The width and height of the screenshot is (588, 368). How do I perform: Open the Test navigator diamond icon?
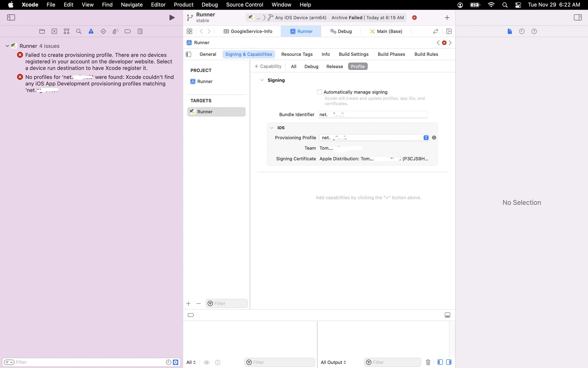[x=103, y=31]
